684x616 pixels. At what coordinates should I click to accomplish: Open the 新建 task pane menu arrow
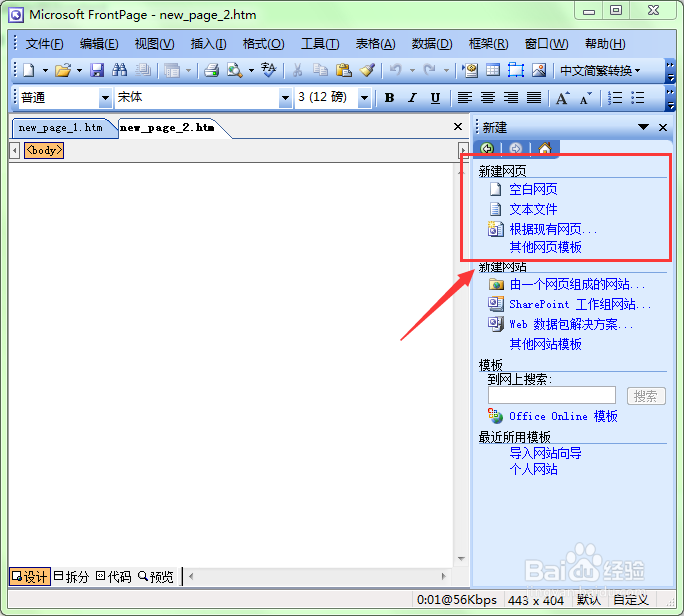pos(643,127)
